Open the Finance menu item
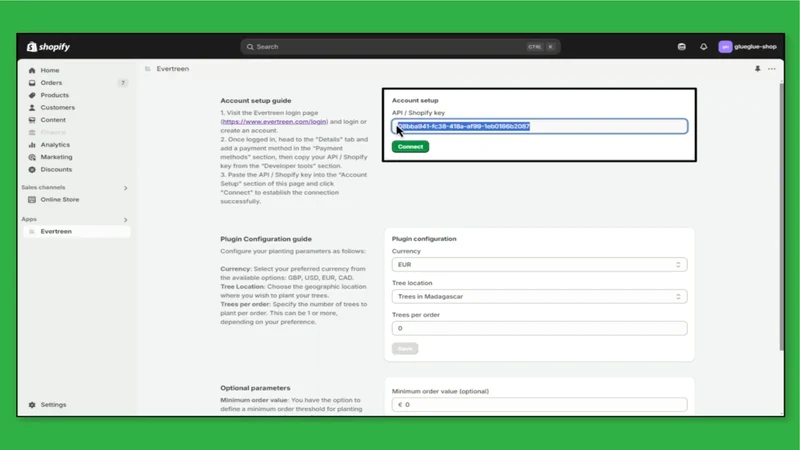The width and height of the screenshot is (800, 450). (x=53, y=133)
